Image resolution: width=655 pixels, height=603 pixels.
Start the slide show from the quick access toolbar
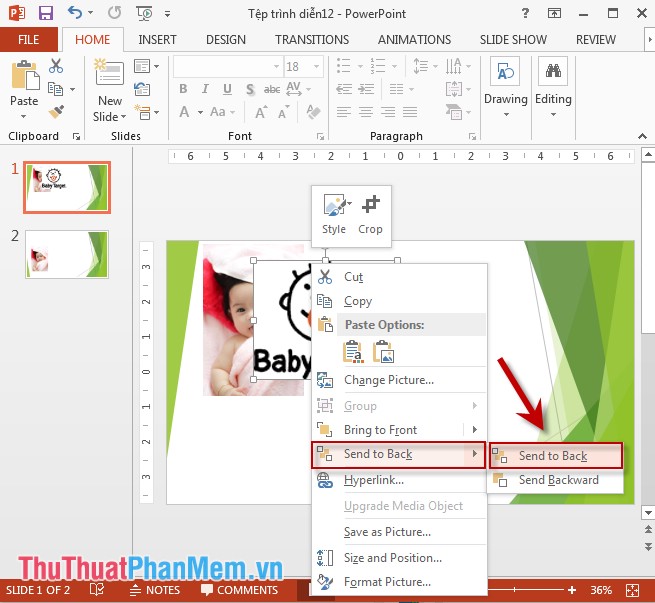tap(145, 13)
